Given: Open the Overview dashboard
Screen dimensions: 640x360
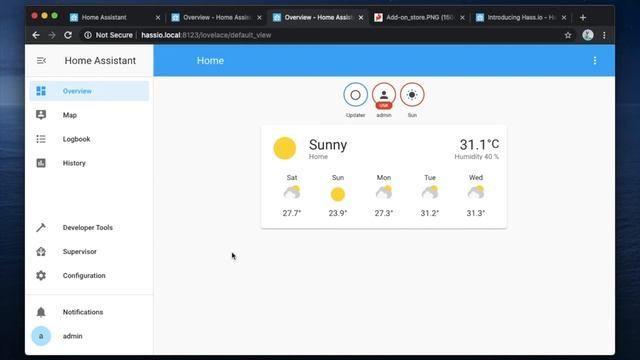Looking at the screenshot, I should tap(89, 91).
